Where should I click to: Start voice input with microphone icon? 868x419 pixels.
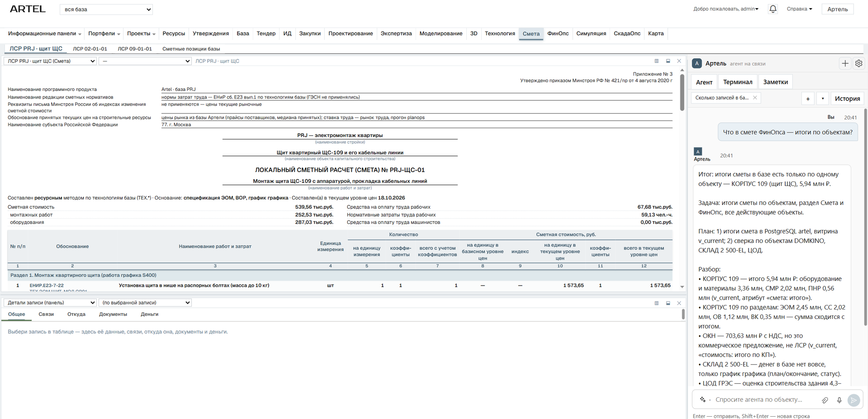pos(839,400)
